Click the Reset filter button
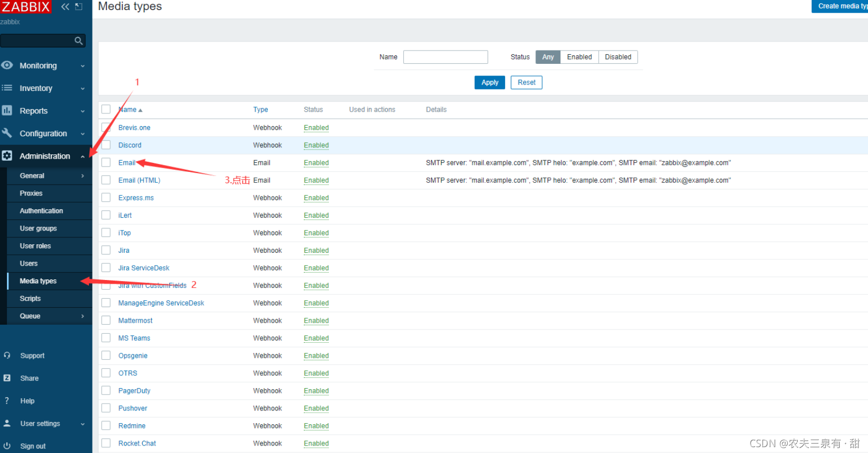This screenshot has width=868, height=453. (526, 83)
